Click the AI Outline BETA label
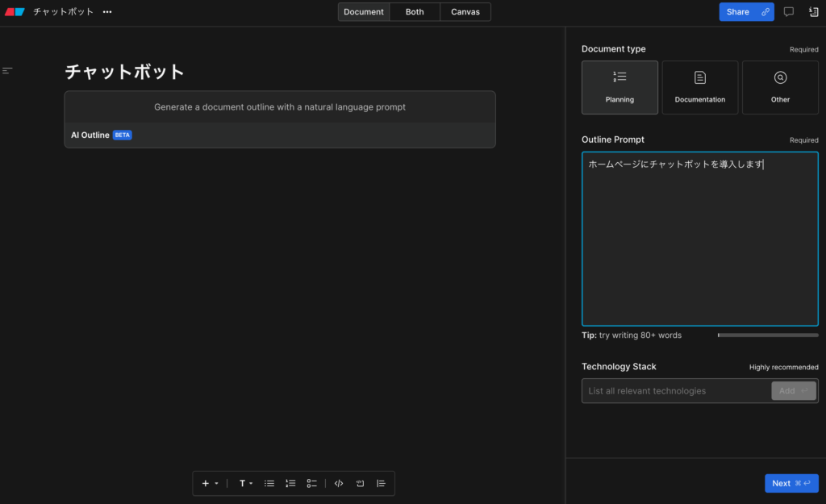The height and width of the screenshot is (504, 826). tap(101, 135)
